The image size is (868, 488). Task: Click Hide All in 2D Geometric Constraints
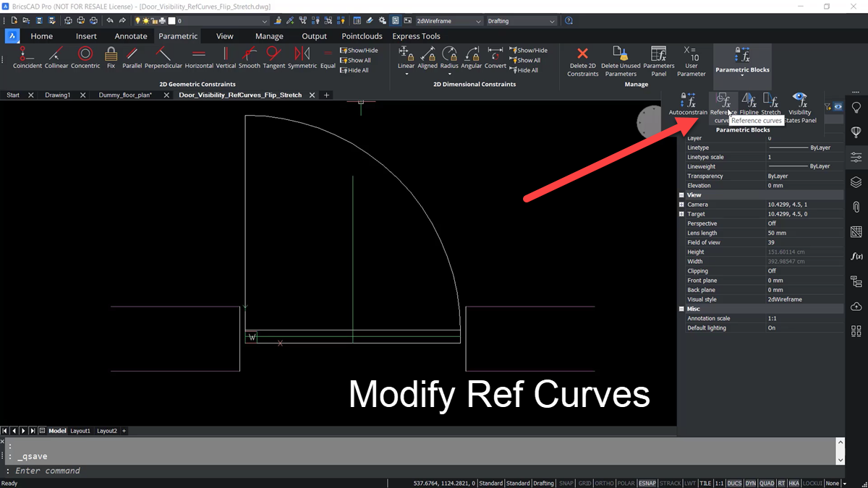click(x=354, y=71)
